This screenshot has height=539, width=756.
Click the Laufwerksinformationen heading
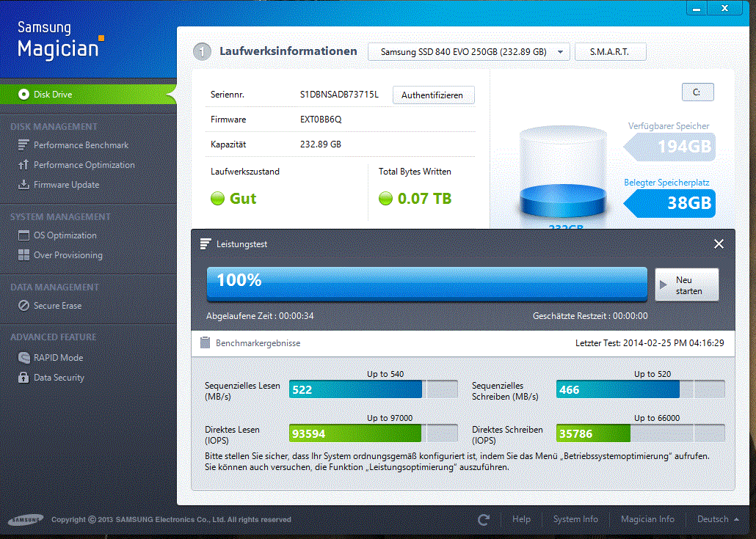288,51
